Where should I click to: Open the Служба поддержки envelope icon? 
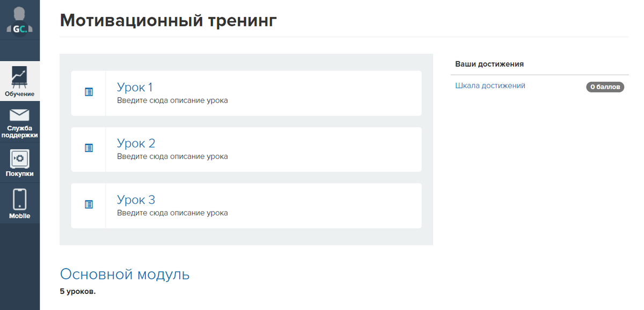(19, 115)
